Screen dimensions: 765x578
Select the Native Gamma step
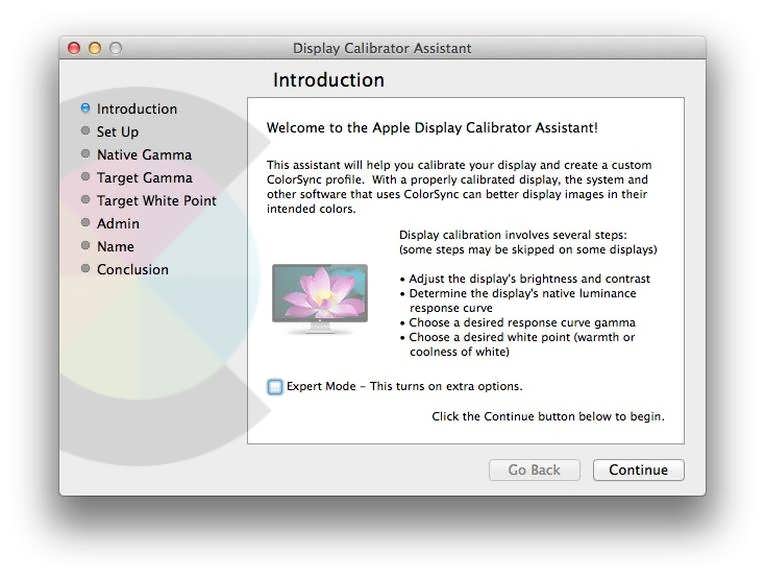(x=144, y=155)
